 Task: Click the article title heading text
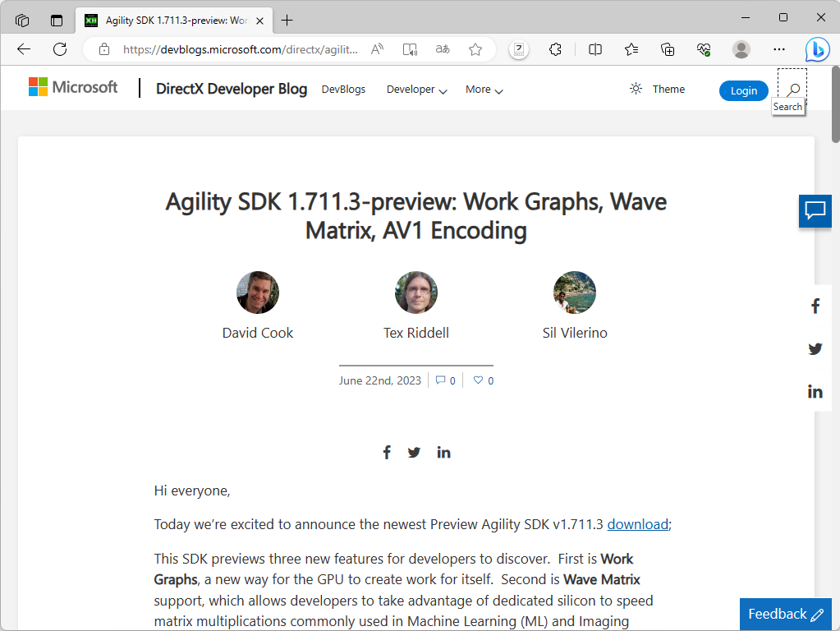coord(416,216)
